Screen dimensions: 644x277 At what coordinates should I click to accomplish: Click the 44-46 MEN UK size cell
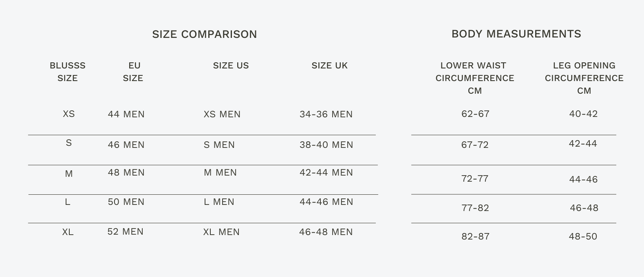pos(326,202)
